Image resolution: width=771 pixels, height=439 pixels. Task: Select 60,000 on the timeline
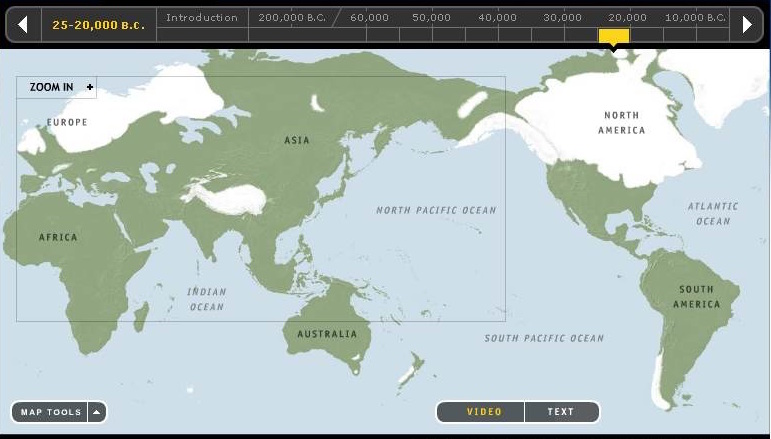click(x=369, y=18)
